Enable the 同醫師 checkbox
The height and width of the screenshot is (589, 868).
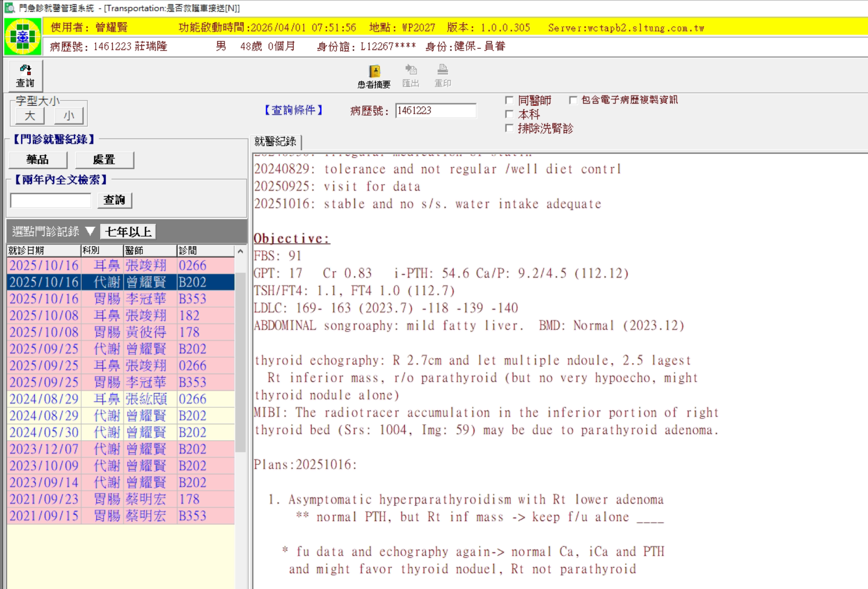coord(509,101)
